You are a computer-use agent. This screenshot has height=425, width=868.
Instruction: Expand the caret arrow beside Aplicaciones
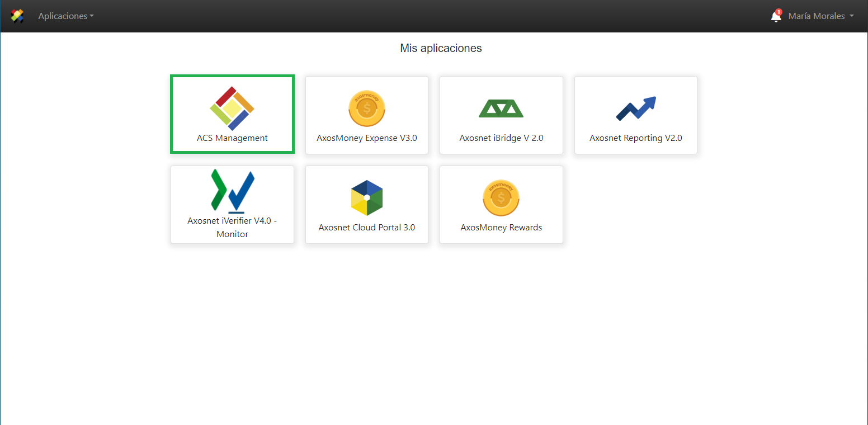tap(92, 16)
